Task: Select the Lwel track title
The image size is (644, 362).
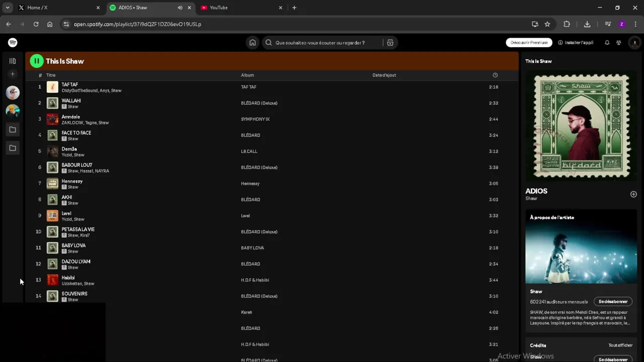Action: 66,213
